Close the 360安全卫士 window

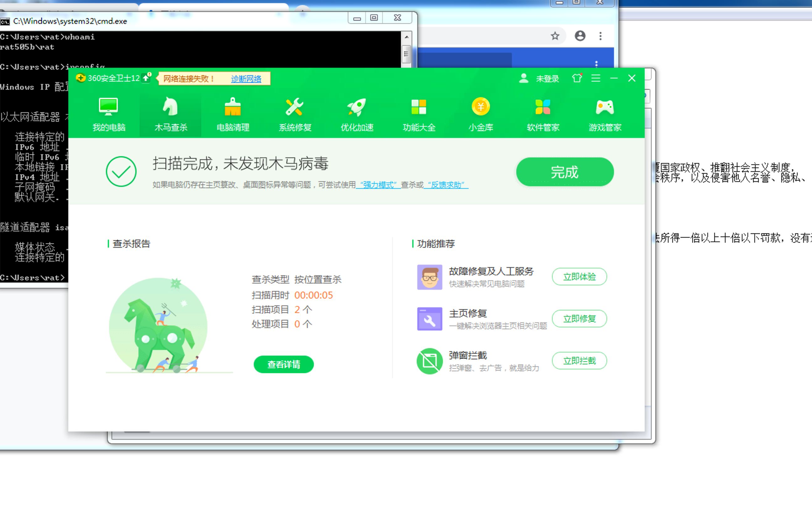[x=632, y=78]
